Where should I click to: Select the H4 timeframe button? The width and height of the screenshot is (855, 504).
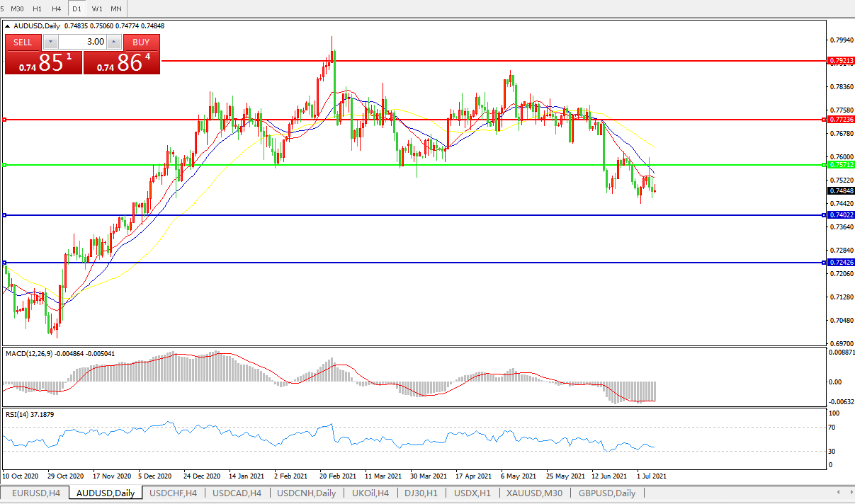point(57,8)
